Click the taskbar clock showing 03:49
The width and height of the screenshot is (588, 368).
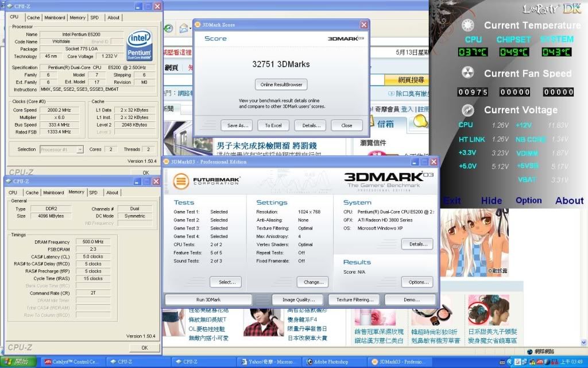pyautogui.click(x=571, y=362)
